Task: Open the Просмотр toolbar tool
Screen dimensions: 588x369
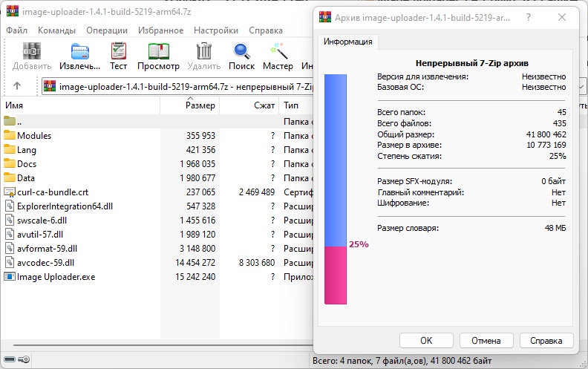Action: pos(159,51)
